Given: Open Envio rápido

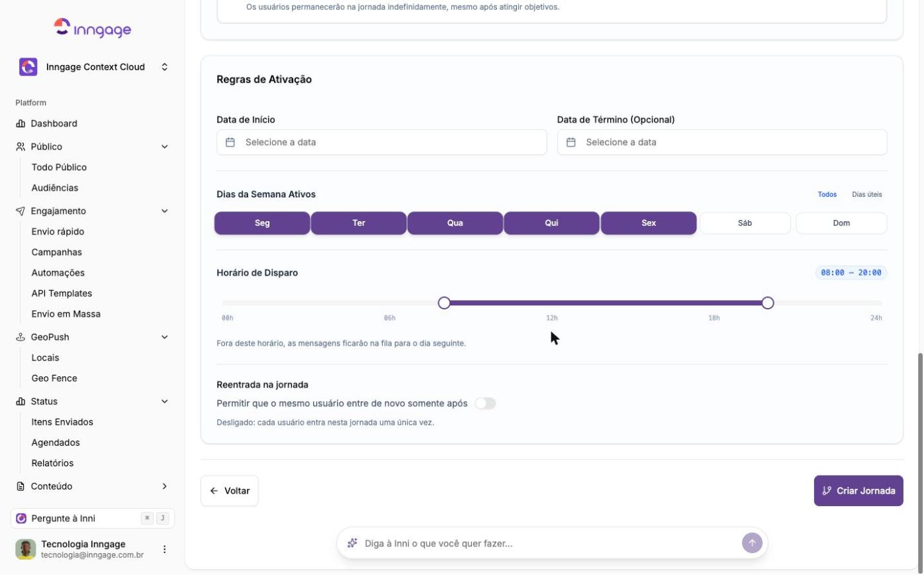Looking at the screenshot, I should (x=58, y=232).
